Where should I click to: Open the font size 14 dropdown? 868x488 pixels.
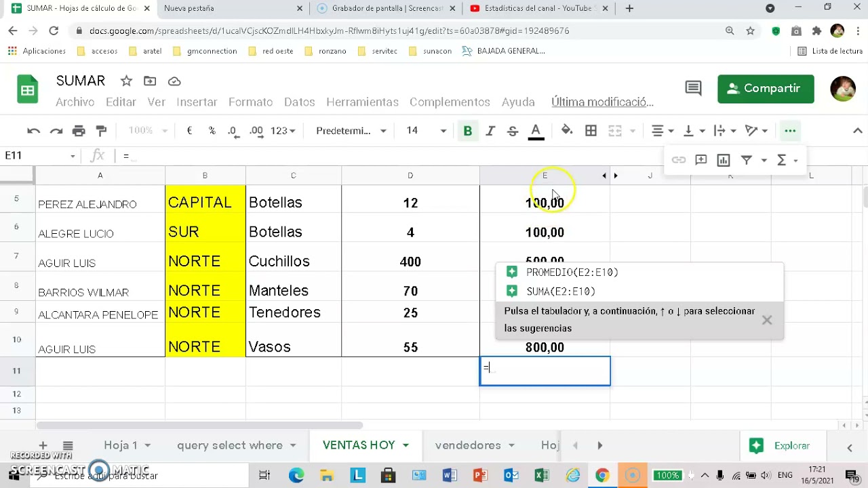coord(427,131)
